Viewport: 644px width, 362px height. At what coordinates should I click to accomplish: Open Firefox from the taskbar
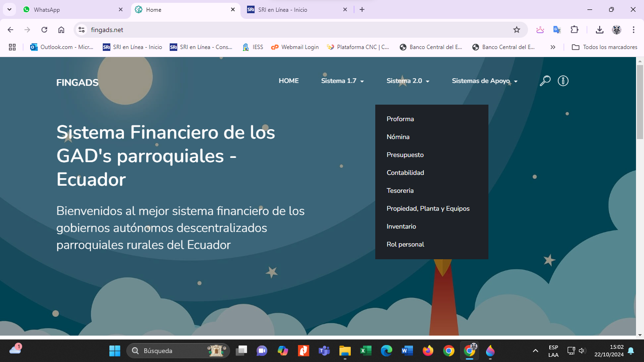(x=428, y=351)
